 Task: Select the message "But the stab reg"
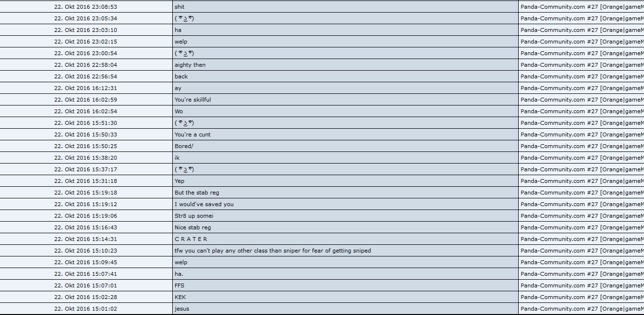point(196,193)
